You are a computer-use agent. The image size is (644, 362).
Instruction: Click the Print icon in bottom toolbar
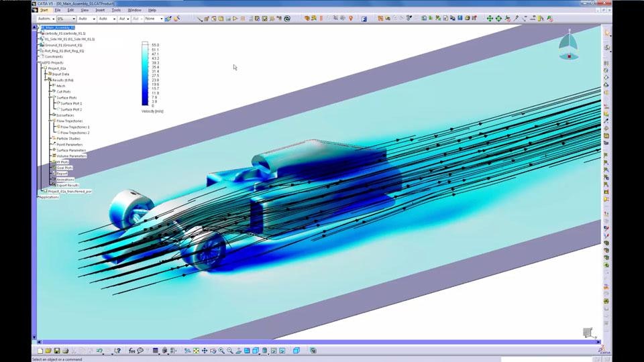tap(65, 351)
